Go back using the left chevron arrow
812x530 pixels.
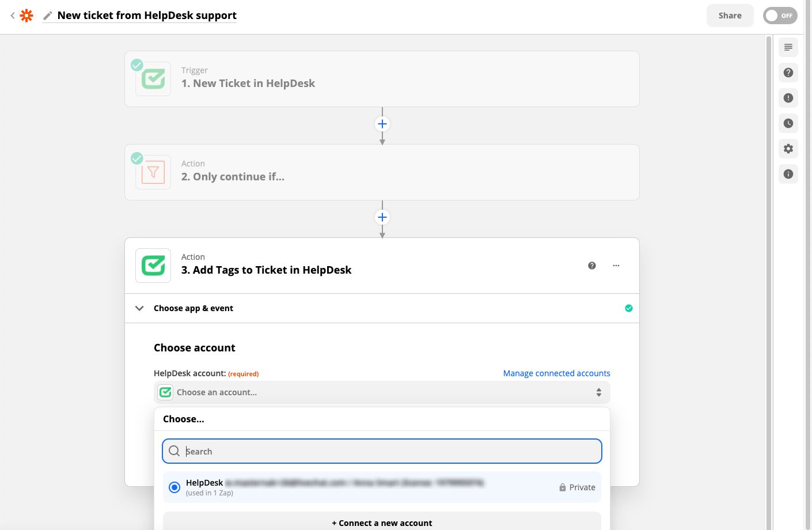pyautogui.click(x=12, y=16)
